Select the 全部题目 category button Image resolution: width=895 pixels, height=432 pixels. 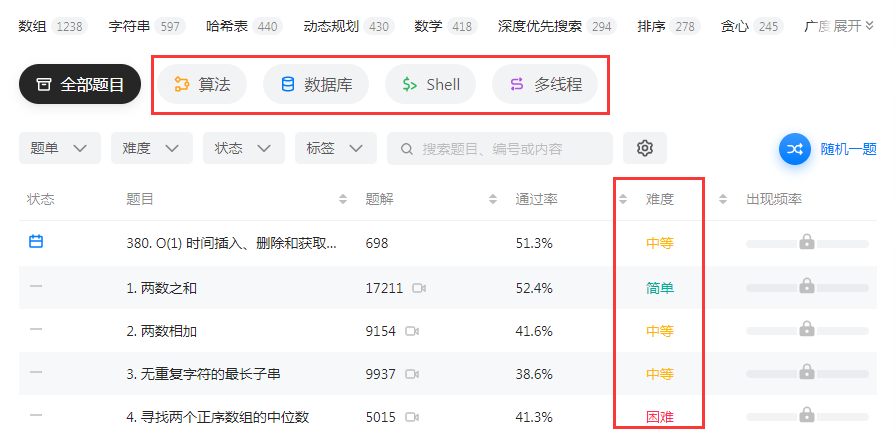80,84
